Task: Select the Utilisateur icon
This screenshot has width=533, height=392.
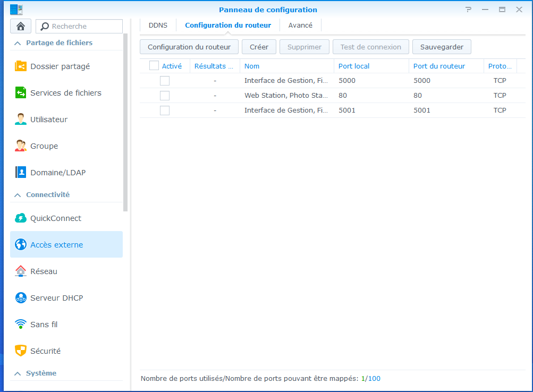Action: (21, 120)
